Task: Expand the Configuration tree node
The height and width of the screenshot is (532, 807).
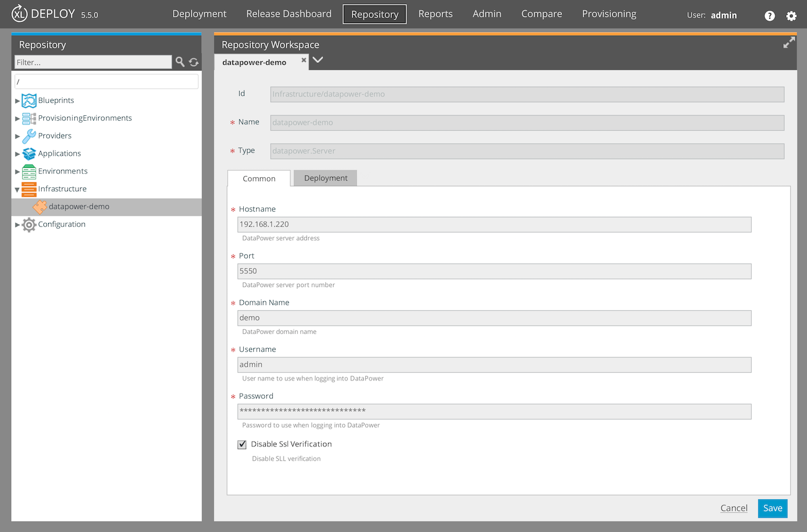Action: [18, 225]
